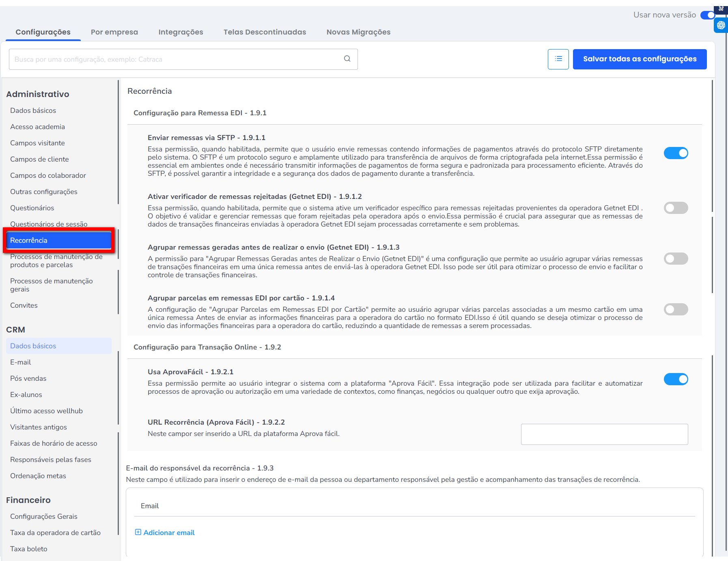
Task: Click the dark accessibility icon at top-right
Action: [x=721, y=9]
